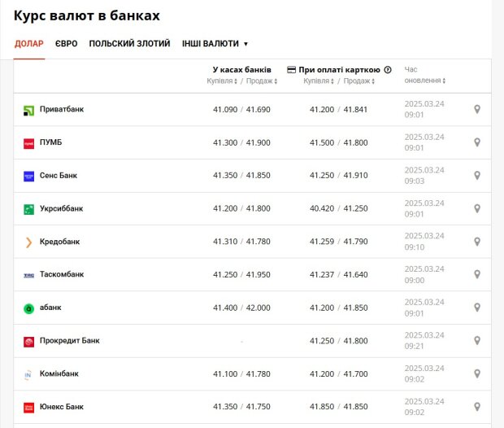Click the Юнекс Банк logo icon
The width and height of the screenshot is (504, 428).
click(29, 408)
